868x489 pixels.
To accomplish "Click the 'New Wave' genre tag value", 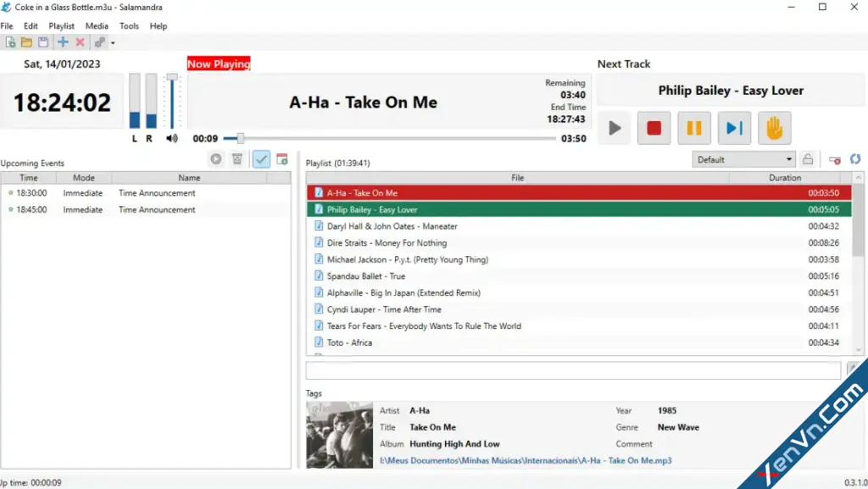I will point(678,427).
